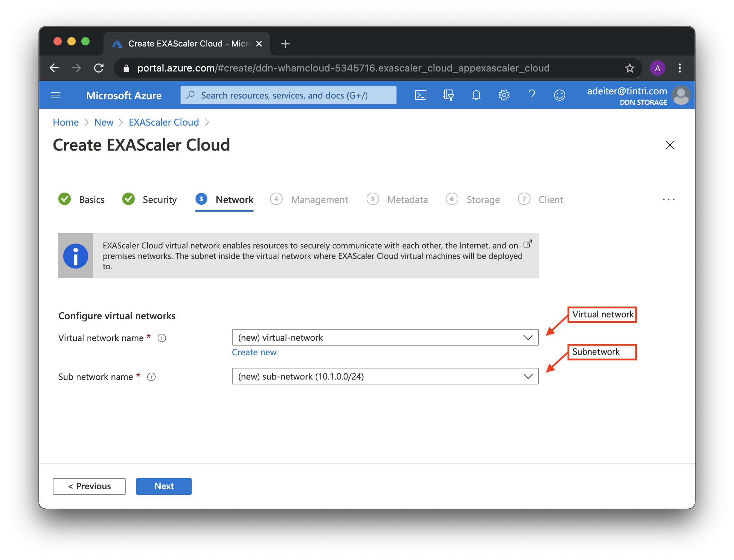The image size is (734, 560).
Task: Open the Azure portal settings gear
Action: 504,95
